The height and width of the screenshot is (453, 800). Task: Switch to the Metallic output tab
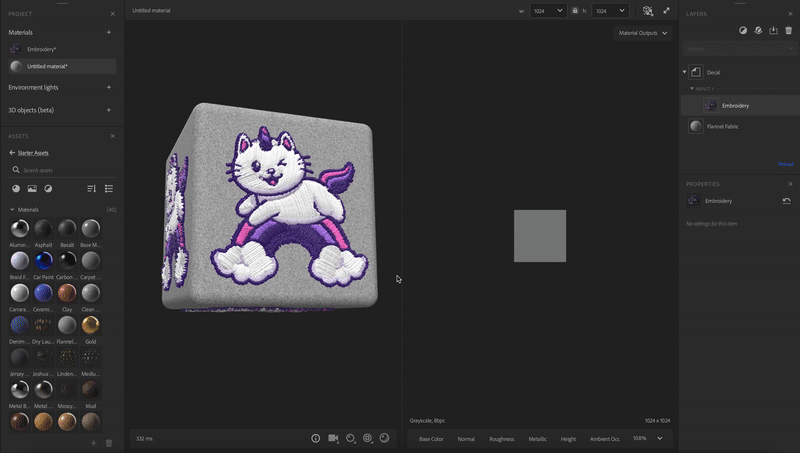click(537, 439)
